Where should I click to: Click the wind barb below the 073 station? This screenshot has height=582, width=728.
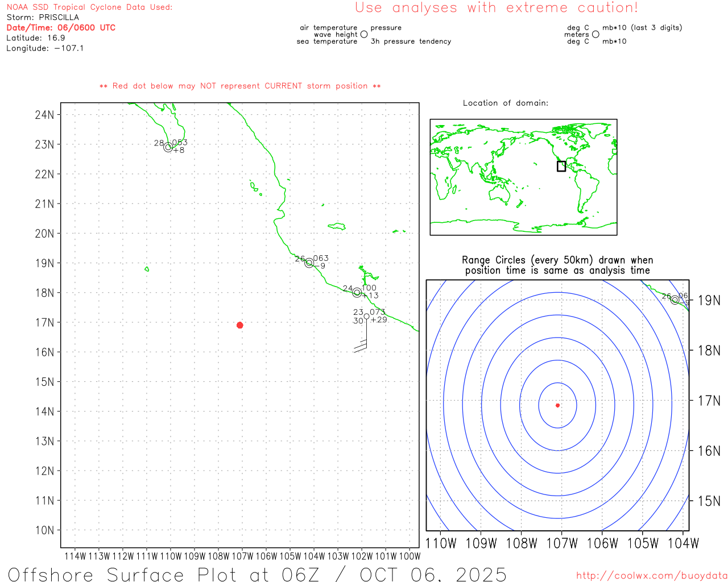[361, 335]
